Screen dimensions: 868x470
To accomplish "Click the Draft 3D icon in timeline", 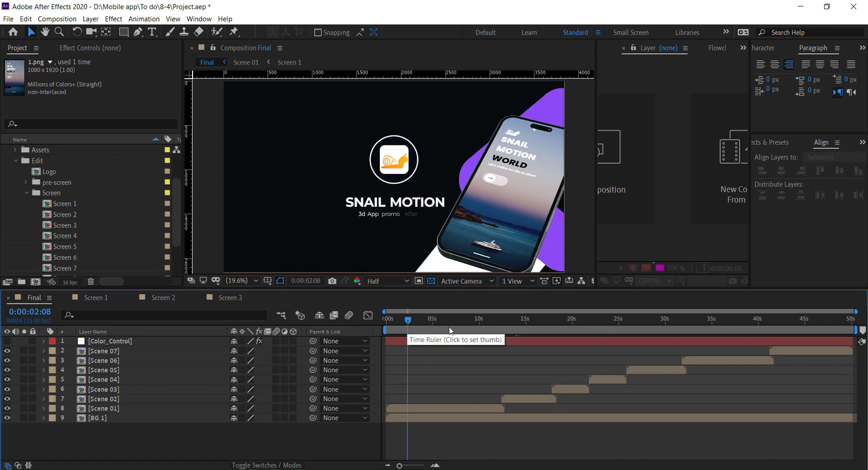I will 299,315.
